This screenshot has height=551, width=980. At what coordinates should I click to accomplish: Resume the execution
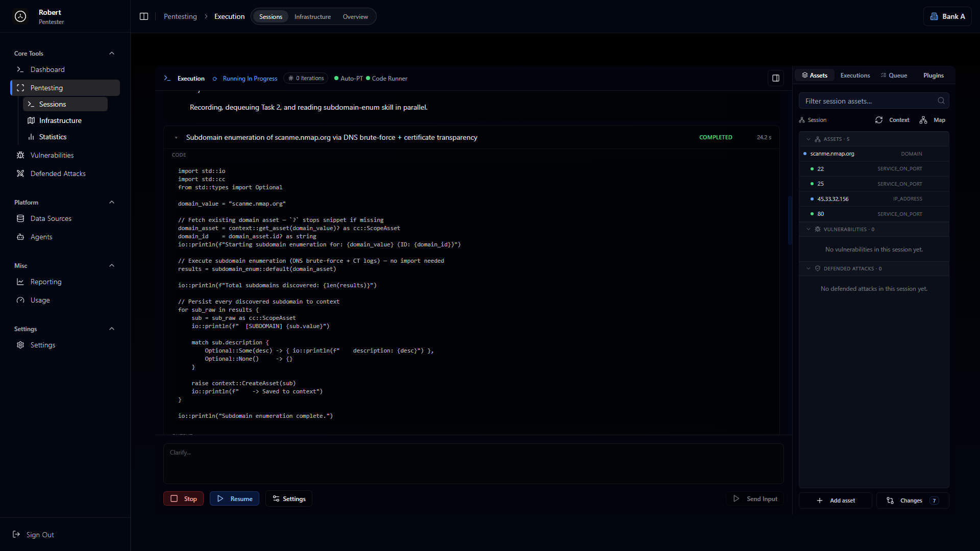234,498
